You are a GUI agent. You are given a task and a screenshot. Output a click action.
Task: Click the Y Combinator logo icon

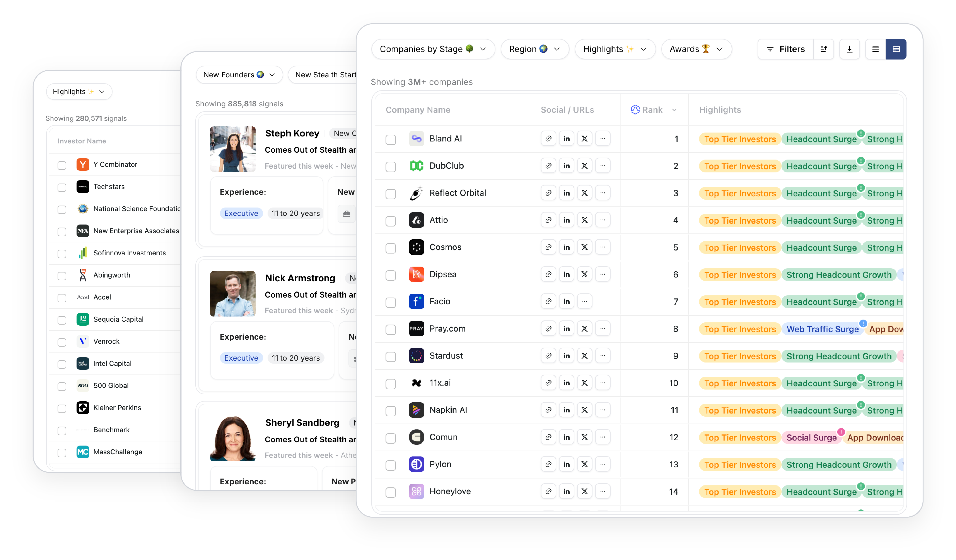click(x=83, y=165)
